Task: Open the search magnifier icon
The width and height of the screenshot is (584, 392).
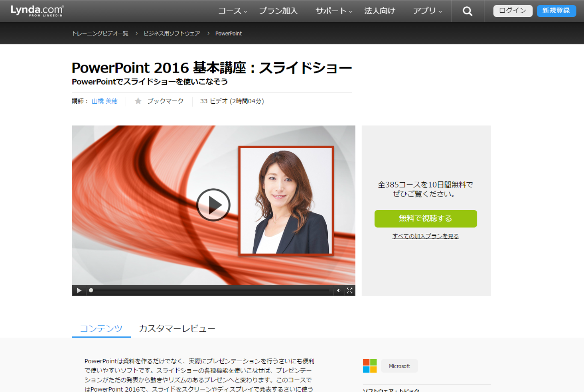Action: point(468,11)
